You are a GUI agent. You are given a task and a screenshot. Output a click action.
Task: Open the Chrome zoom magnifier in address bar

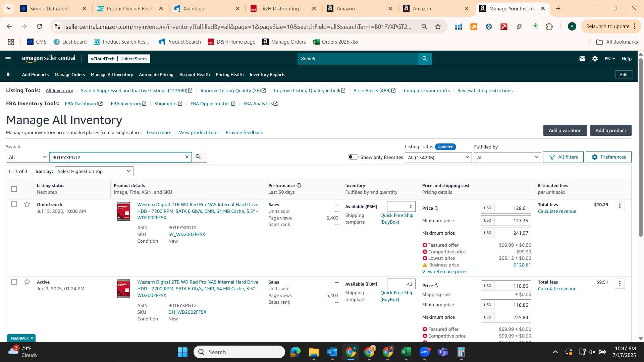tap(424, 26)
